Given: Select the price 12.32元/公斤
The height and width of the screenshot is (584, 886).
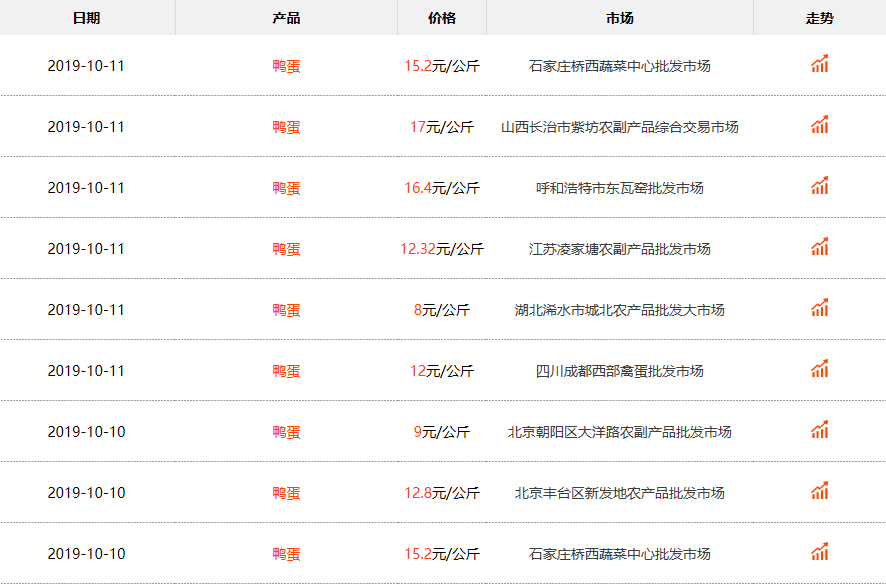Looking at the screenshot, I should [442, 249].
